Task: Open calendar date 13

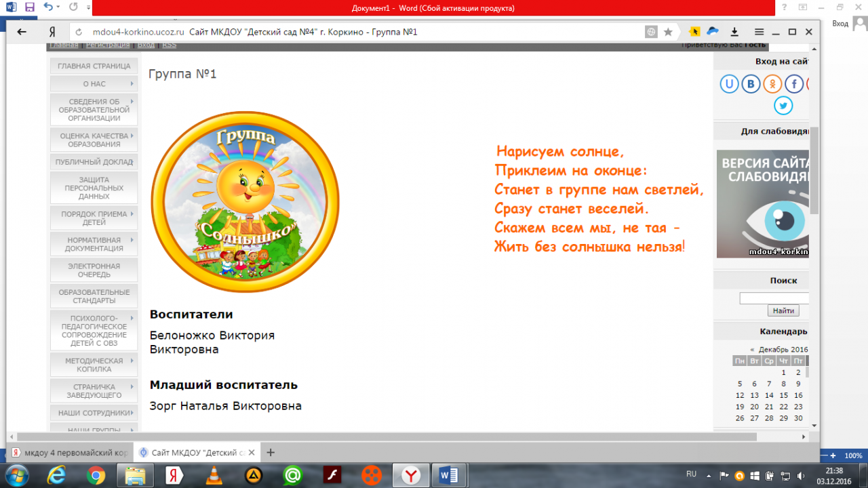Action: click(x=754, y=395)
